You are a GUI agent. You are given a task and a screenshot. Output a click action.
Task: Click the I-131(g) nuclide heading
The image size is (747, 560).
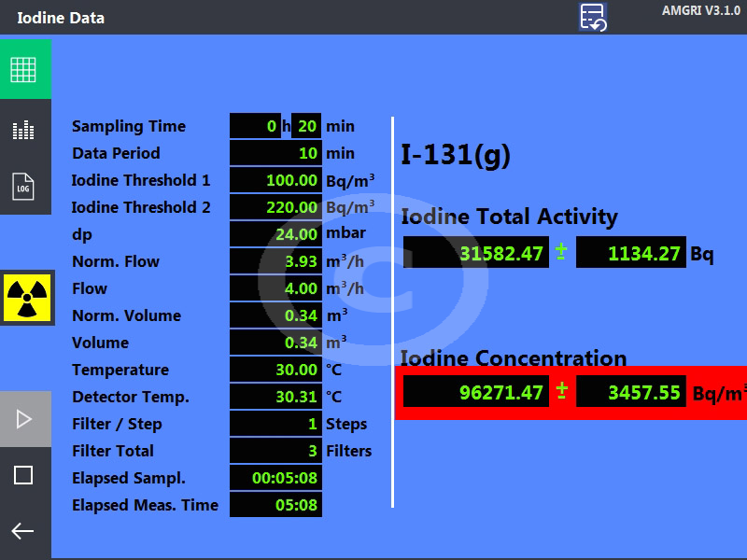456,155
